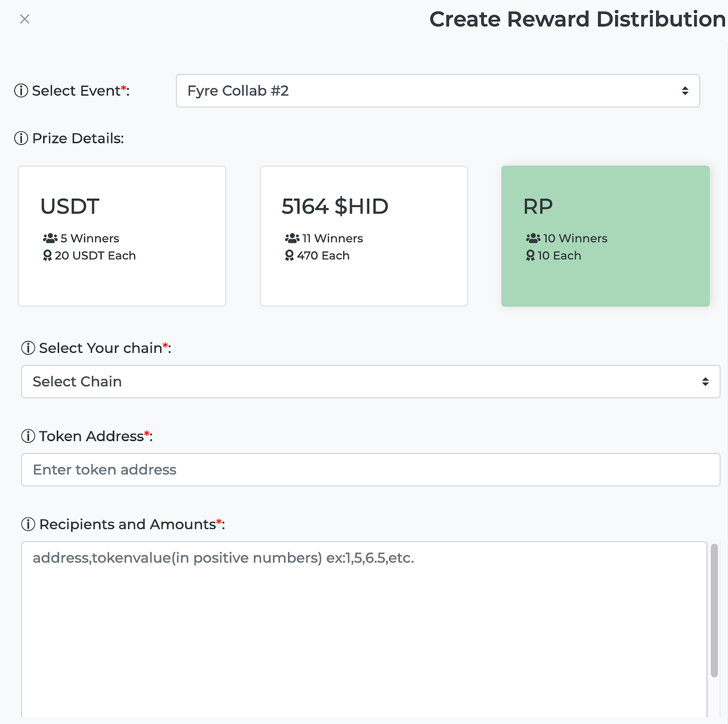Click info icon beside Select Your chain
This screenshot has width=728, height=724.
(28, 348)
